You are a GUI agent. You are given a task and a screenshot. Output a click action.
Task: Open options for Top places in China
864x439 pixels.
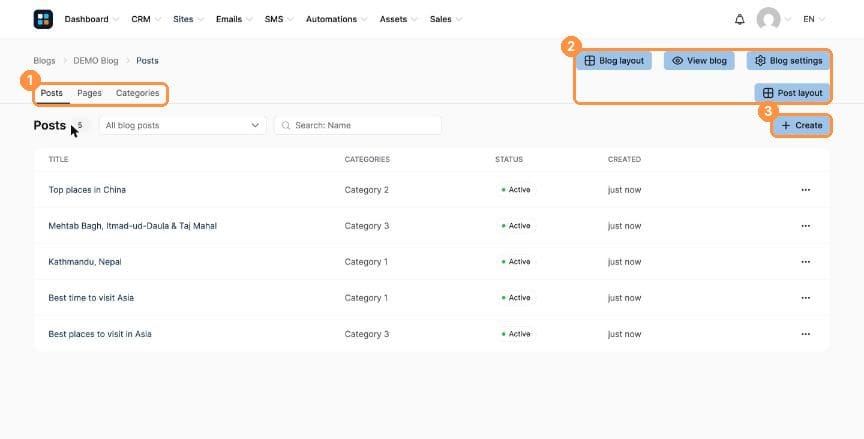pyautogui.click(x=806, y=189)
